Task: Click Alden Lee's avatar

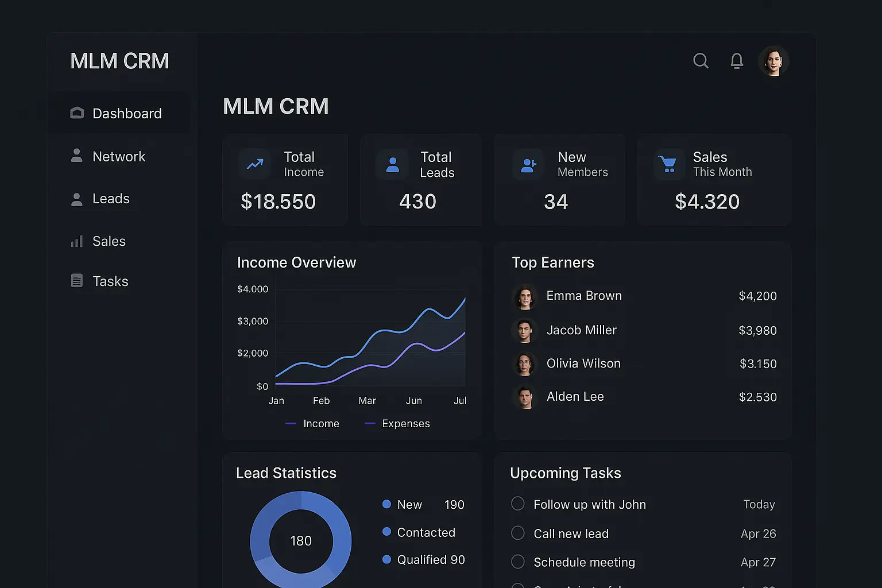Action: tap(524, 397)
